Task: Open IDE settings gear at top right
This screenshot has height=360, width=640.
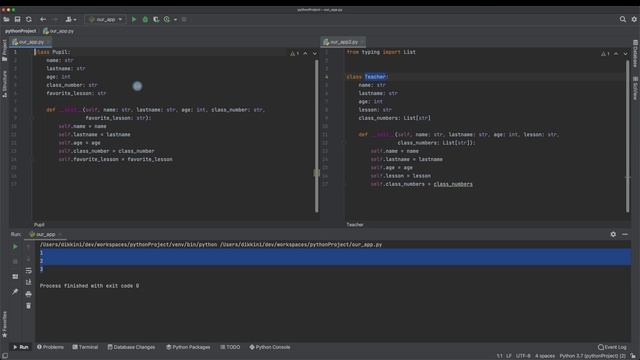Action: pos(634,19)
